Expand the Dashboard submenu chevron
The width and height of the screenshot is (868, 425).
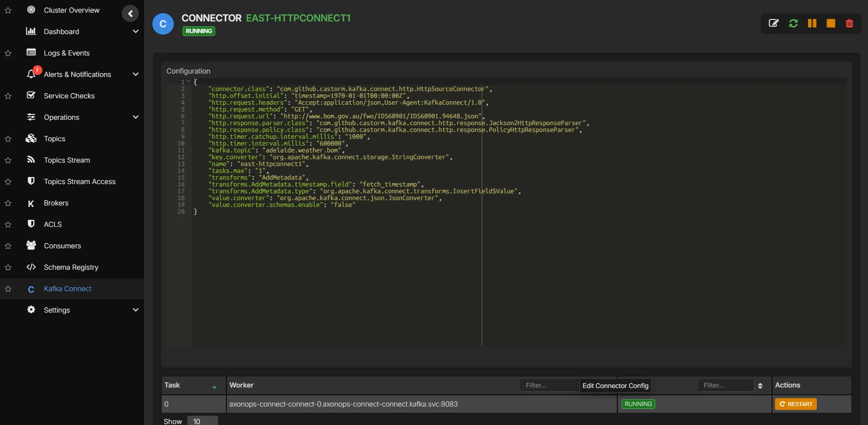(x=136, y=32)
